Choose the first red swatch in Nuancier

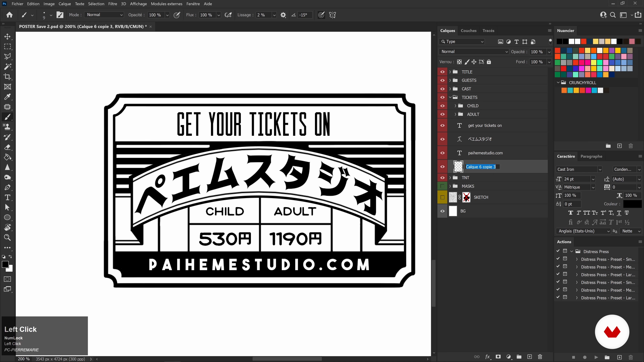pyautogui.click(x=583, y=41)
